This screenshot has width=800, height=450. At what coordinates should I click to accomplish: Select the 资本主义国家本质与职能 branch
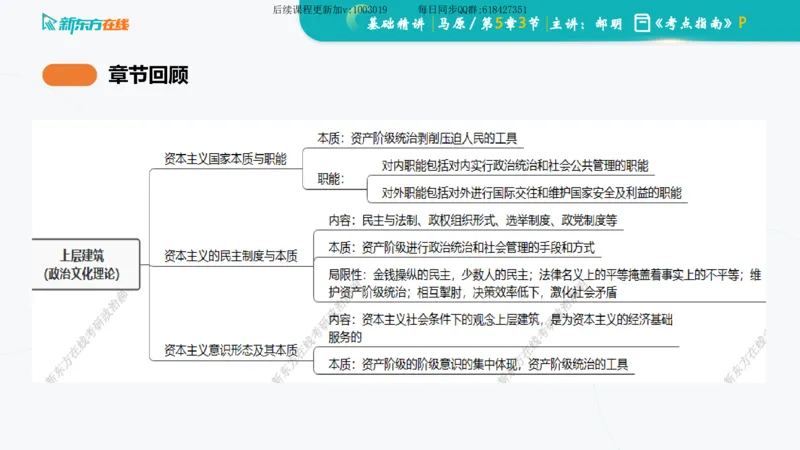tap(225, 159)
